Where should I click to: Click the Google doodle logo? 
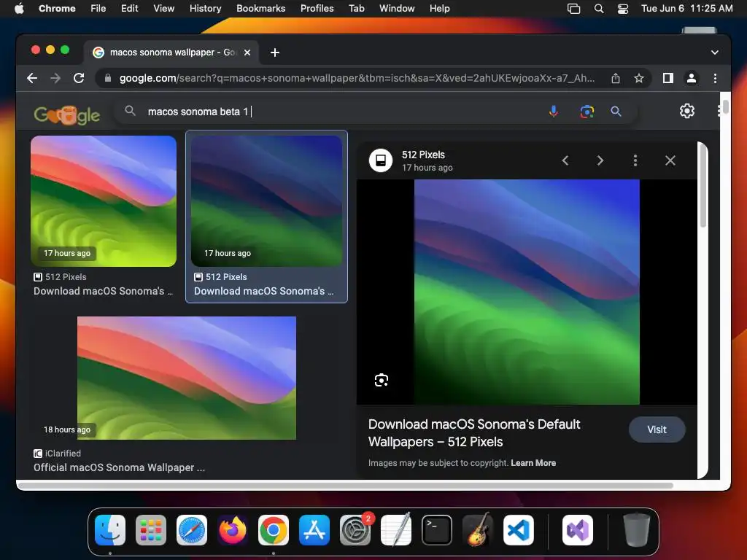[x=67, y=114]
